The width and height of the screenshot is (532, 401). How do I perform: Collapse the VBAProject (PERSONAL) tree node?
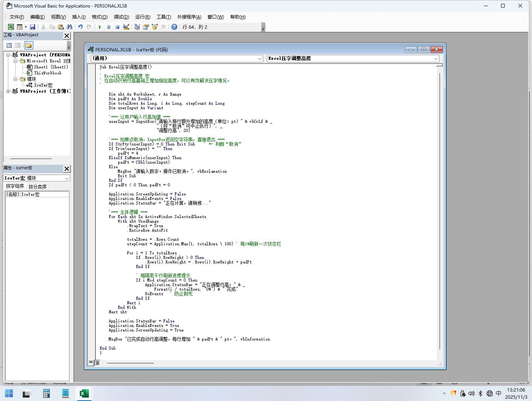tap(8, 55)
